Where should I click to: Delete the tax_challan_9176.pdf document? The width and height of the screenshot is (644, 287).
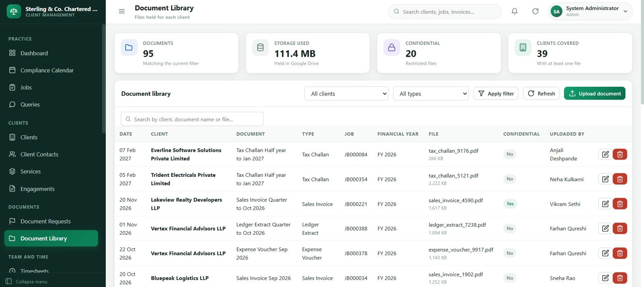click(x=620, y=154)
